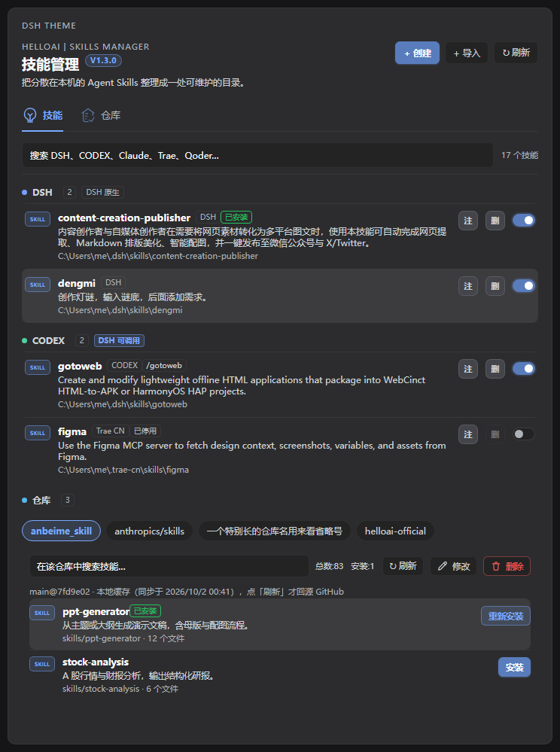Screen dimensions: 560x752
Task: Disable the content-creation-publisher skill toggle
Action: pos(524,220)
